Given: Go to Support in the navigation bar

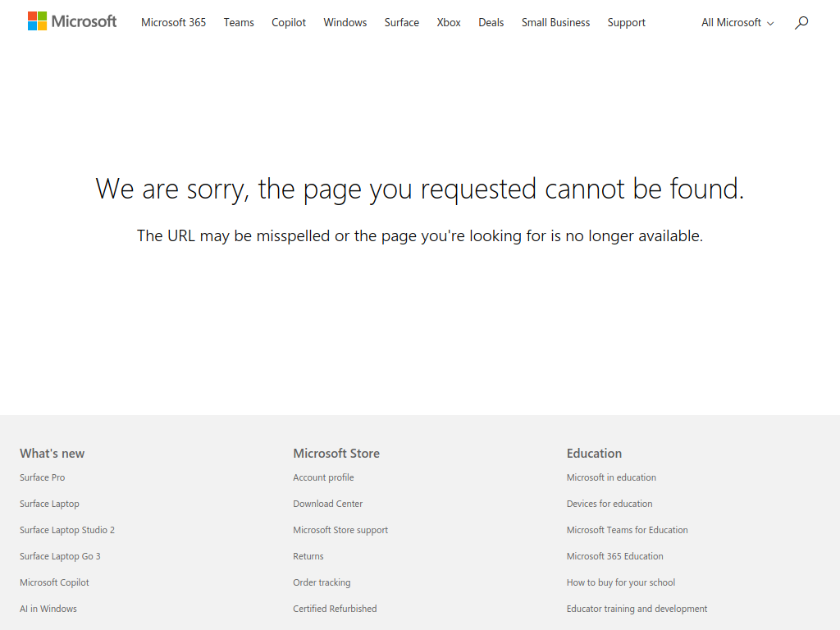Looking at the screenshot, I should click(626, 23).
